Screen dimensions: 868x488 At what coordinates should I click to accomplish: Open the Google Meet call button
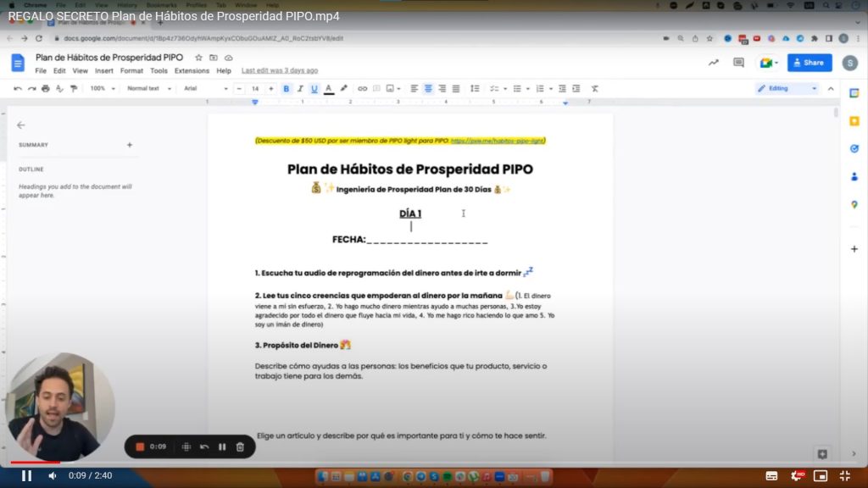pos(769,63)
